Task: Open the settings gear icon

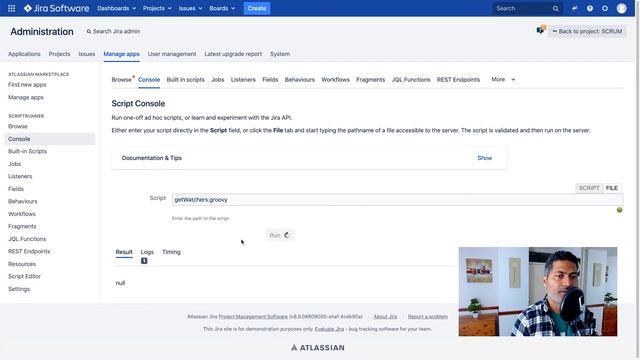Action: tap(605, 8)
